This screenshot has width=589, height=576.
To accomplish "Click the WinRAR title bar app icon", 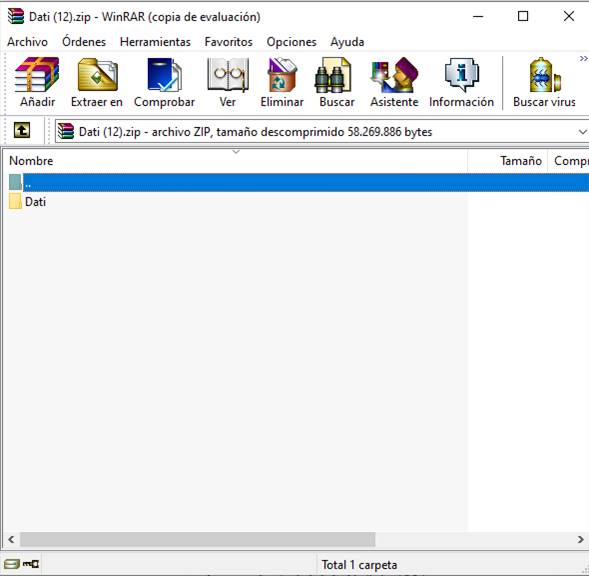I will point(16,17).
